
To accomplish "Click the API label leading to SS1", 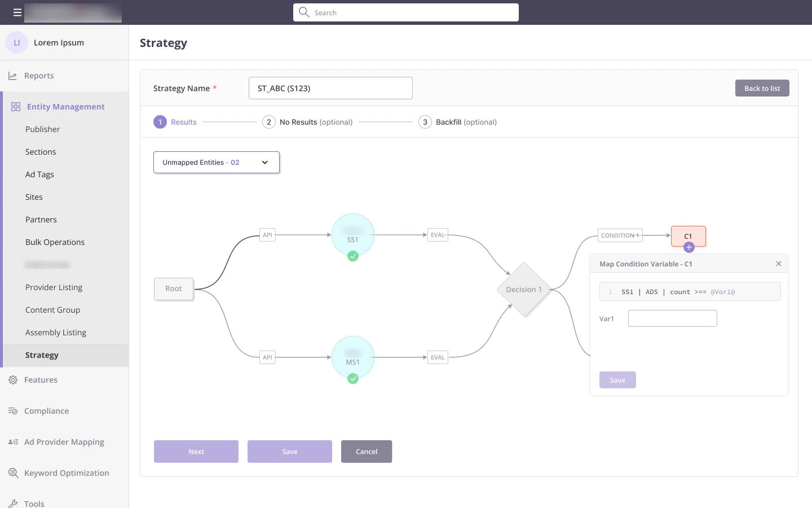I will [268, 235].
